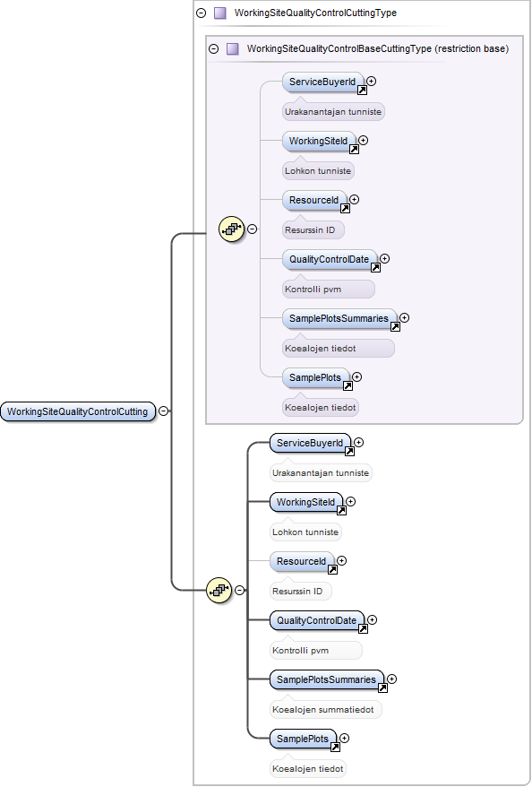Viewport: 532px width, 787px height.
Task: Click ServiceBuyerId reference arrow in restriction base
Action: click(x=362, y=91)
